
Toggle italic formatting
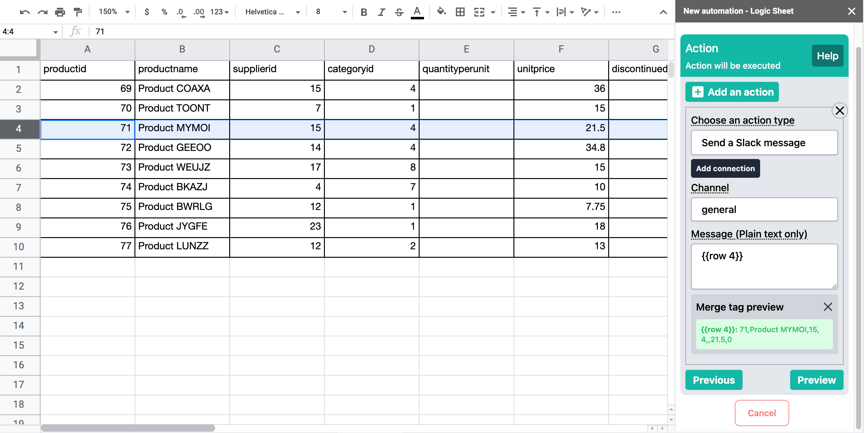click(x=381, y=12)
